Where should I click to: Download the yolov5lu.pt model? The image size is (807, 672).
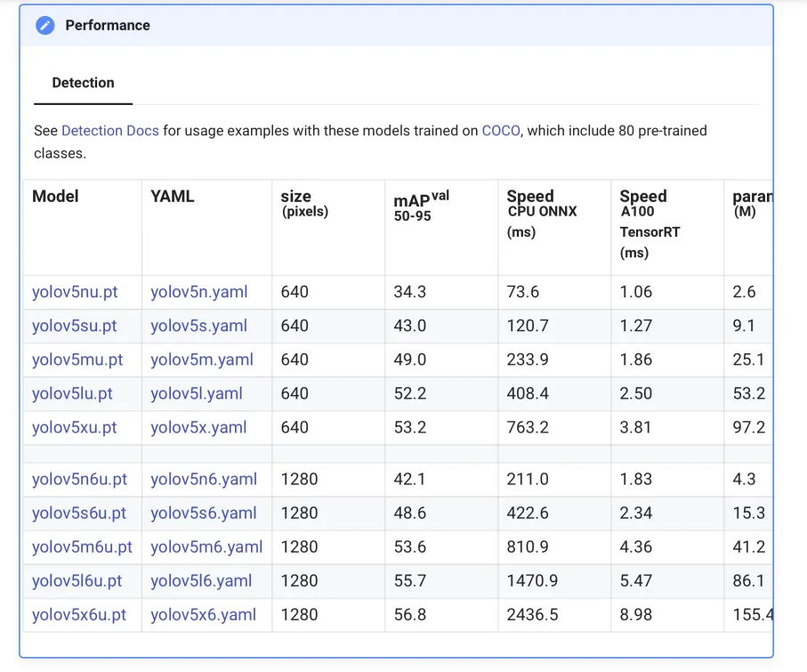coord(72,393)
